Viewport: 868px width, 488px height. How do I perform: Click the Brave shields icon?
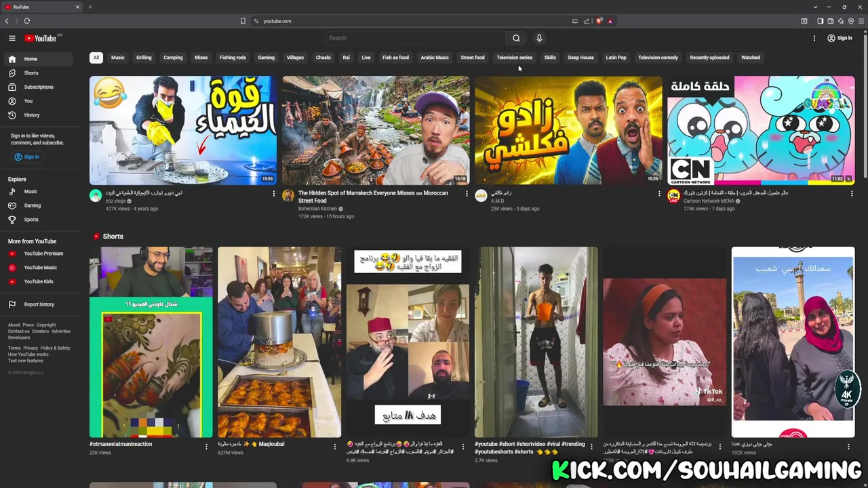[599, 21]
